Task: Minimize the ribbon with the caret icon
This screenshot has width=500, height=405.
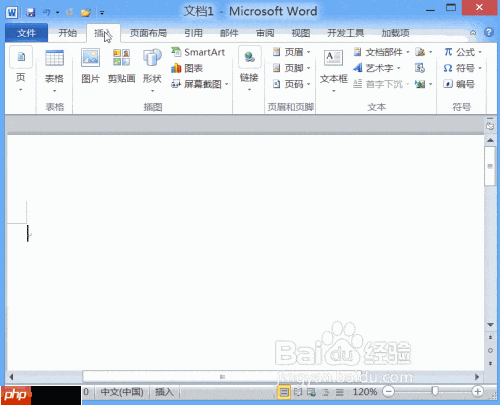Action: [473, 33]
